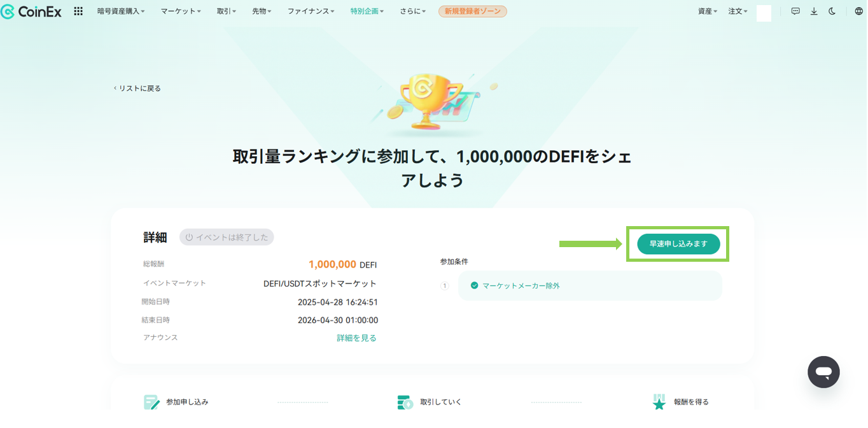The image size is (868, 428).
Task: Click the 取引していく step label
Action: click(x=441, y=403)
